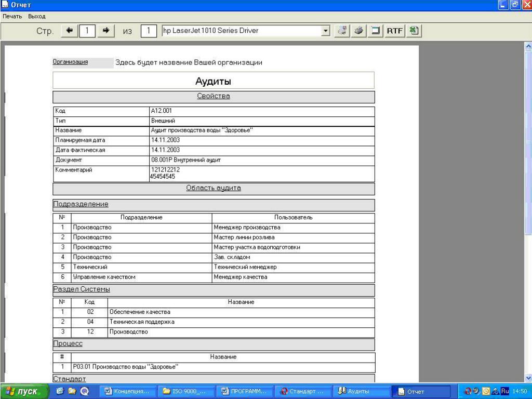Open the Выход menu
Viewport: 532px width, 399px height.
pos(37,16)
